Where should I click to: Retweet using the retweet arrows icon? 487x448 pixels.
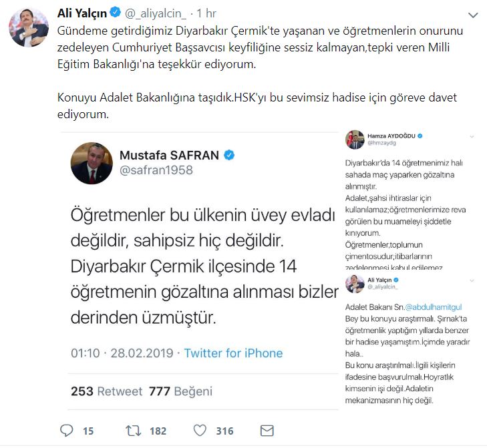(133, 431)
